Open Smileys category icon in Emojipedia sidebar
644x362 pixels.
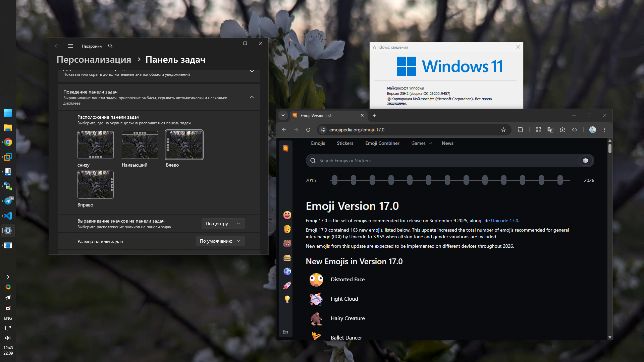click(x=287, y=215)
